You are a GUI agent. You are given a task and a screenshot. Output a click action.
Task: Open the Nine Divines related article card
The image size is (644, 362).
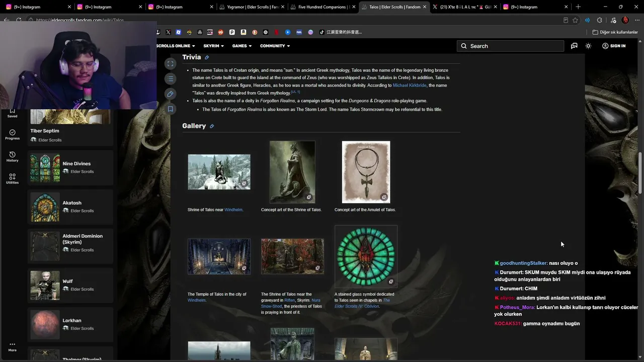70,167
